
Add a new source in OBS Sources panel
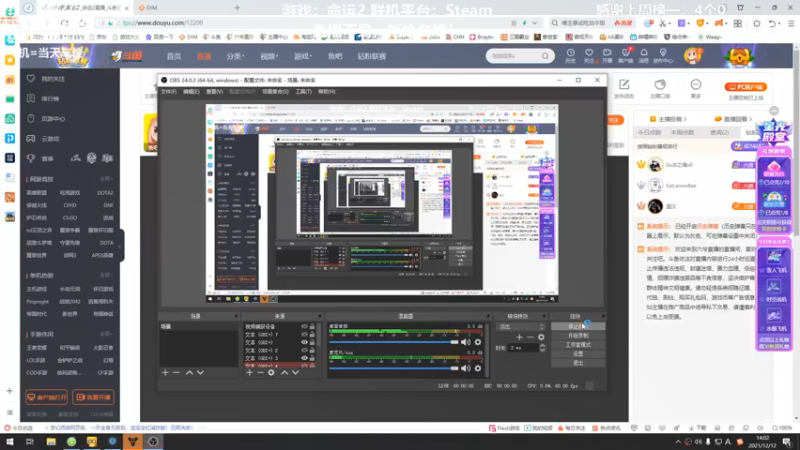tap(249, 373)
